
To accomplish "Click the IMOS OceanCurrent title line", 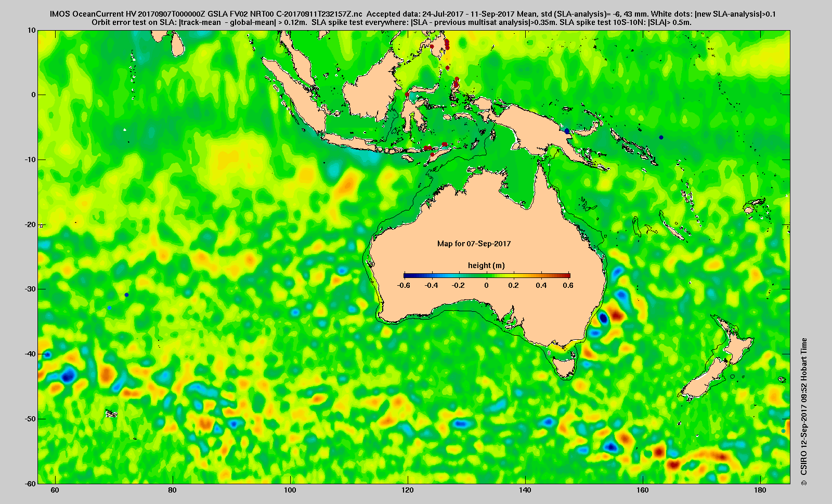I will pyautogui.click(x=412, y=14).
